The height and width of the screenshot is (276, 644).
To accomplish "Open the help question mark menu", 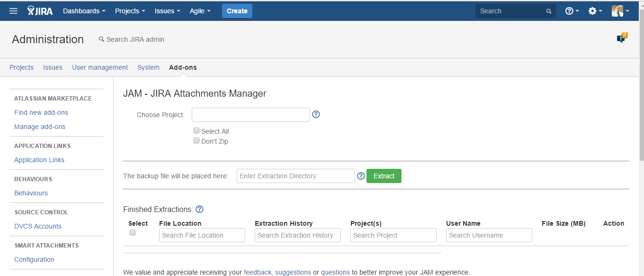I will click(x=572, y=11).
